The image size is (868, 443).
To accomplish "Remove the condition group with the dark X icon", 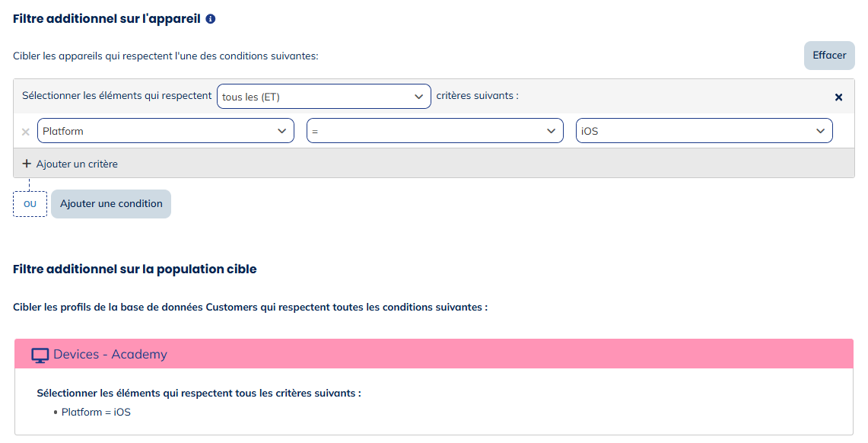I will [838, 97].
